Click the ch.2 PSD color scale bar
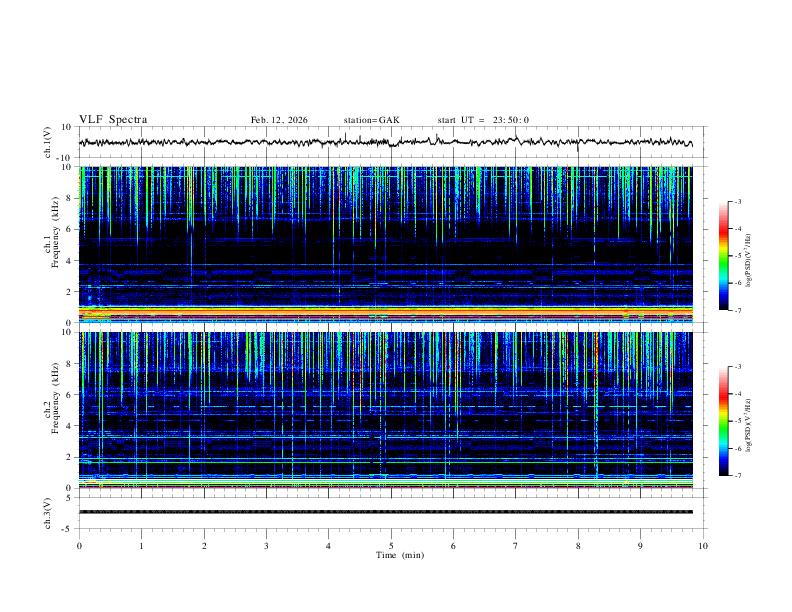Image resolution: width=792 pixels, height=612 pixels. click(723, 421)
